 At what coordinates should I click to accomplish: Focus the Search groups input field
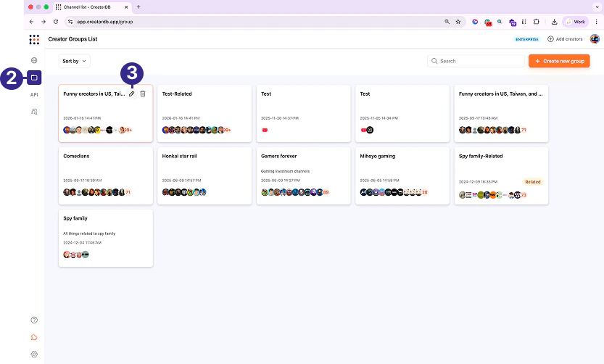(476, 61)
